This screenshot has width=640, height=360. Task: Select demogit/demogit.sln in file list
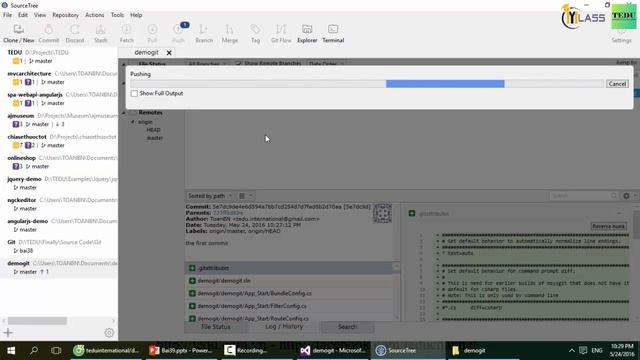[289, 281]
